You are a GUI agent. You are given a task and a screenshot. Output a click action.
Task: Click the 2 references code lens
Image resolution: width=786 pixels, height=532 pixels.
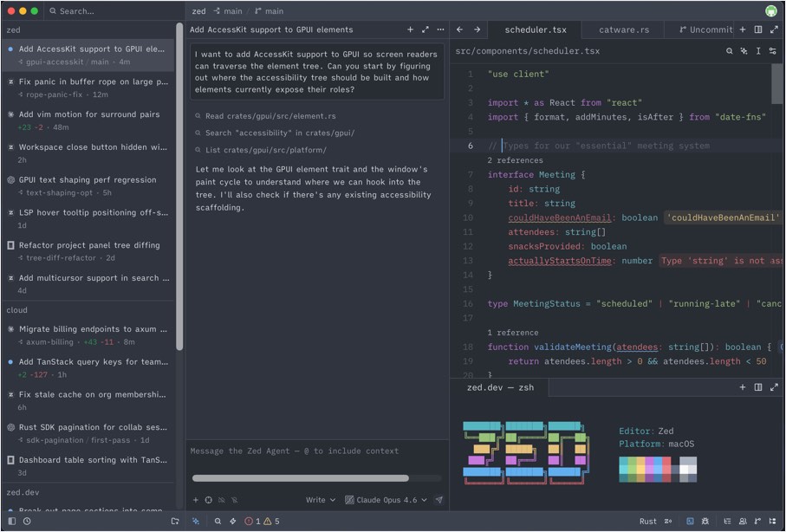(x=515, y=160)
